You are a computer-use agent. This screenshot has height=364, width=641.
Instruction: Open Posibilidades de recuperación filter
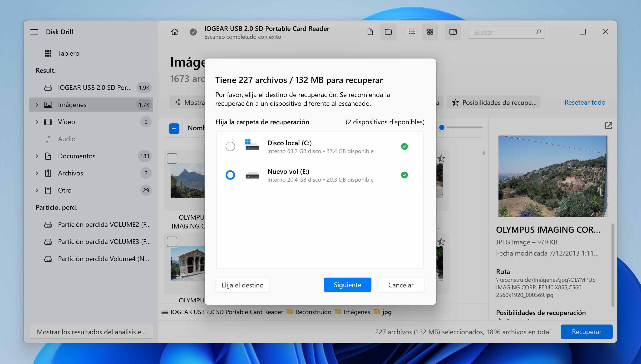pyautogui.click(x=493, y=102)
